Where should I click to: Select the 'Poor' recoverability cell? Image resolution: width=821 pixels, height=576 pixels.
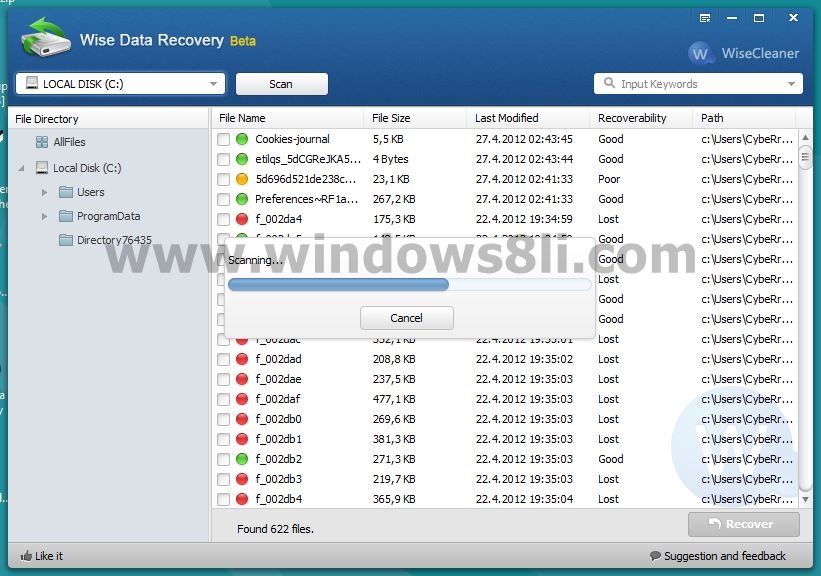tap(609, 179)
